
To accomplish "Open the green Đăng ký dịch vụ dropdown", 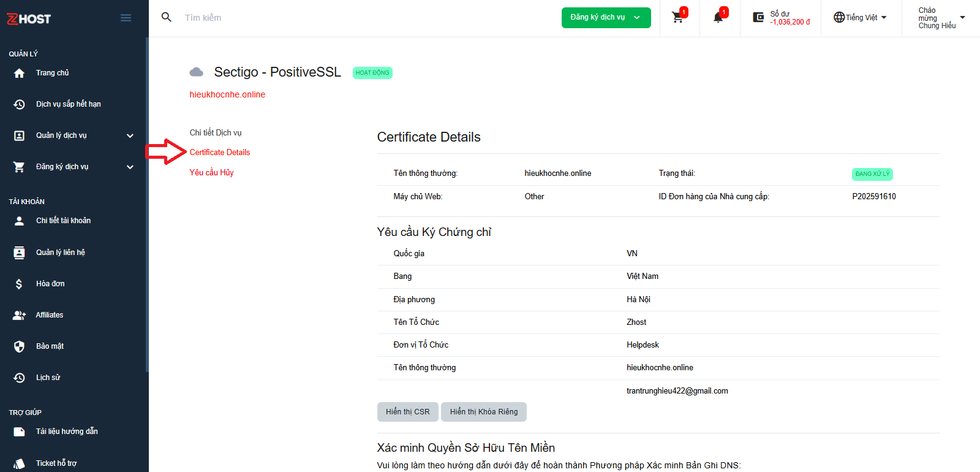I will pyautogui.click(x=606, y=17).
